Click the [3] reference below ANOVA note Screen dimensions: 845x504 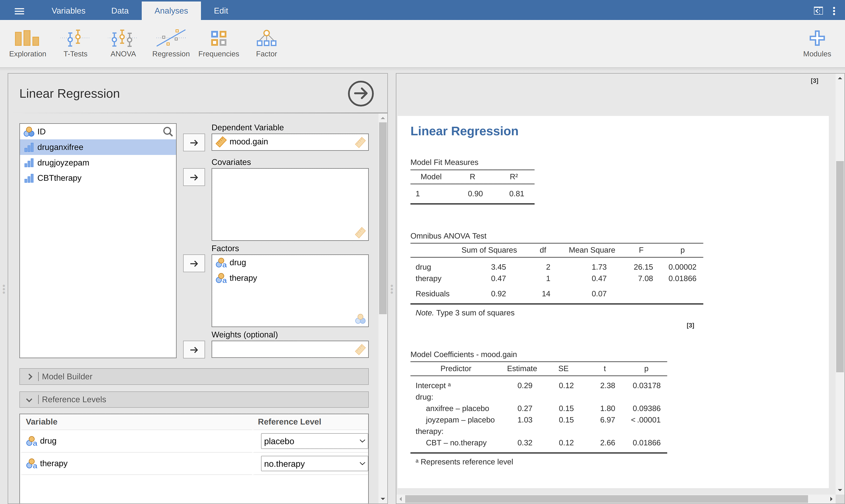pyautogui.click(x=690, y=325)
